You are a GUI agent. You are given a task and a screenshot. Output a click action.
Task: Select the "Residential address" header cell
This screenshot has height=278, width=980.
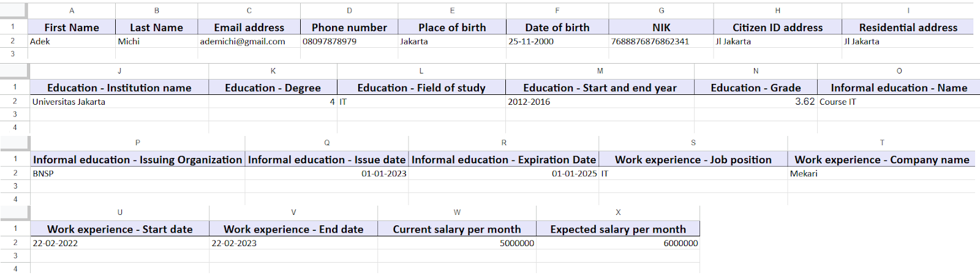click(908, 28)
